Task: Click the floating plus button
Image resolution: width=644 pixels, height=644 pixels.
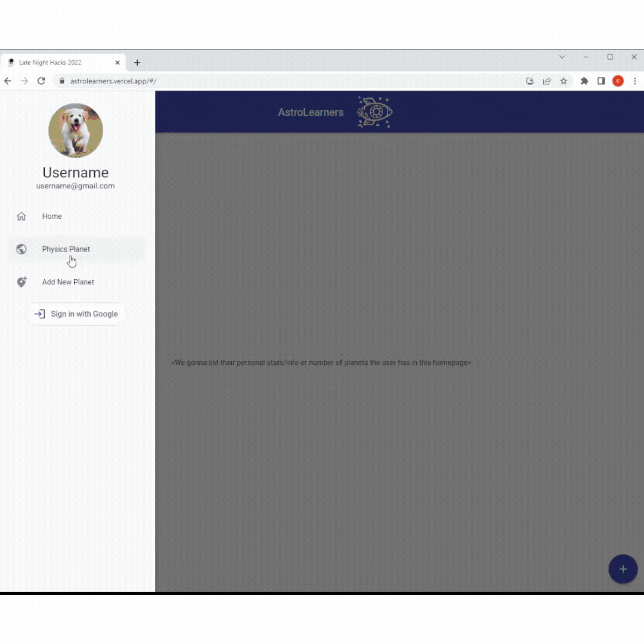Action: [x=623, y=569]
